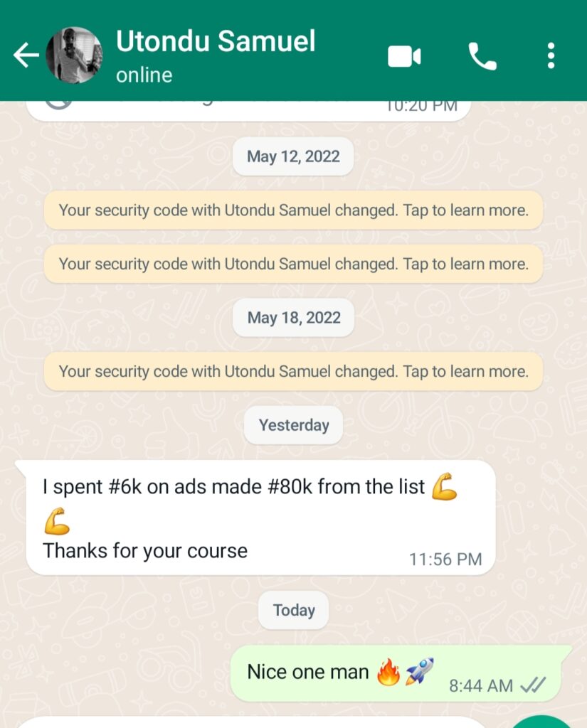Tap security code notice under May 18
Viewport: 587px width, 728px height.
click(293, 371)
